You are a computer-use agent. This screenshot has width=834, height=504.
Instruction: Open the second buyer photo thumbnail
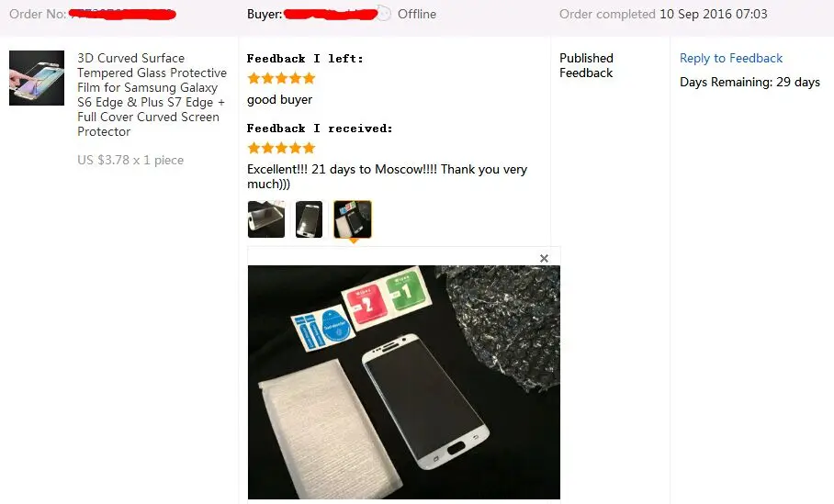pyautogui.click(x=309, y=219)
